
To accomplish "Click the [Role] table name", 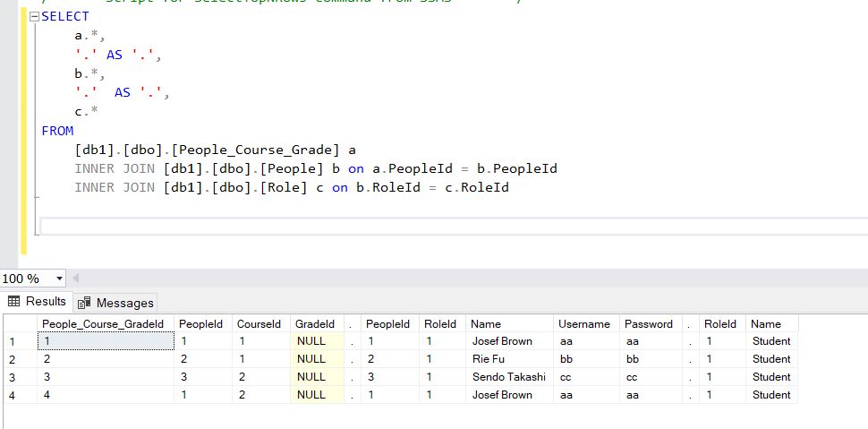I will point(284,187).
